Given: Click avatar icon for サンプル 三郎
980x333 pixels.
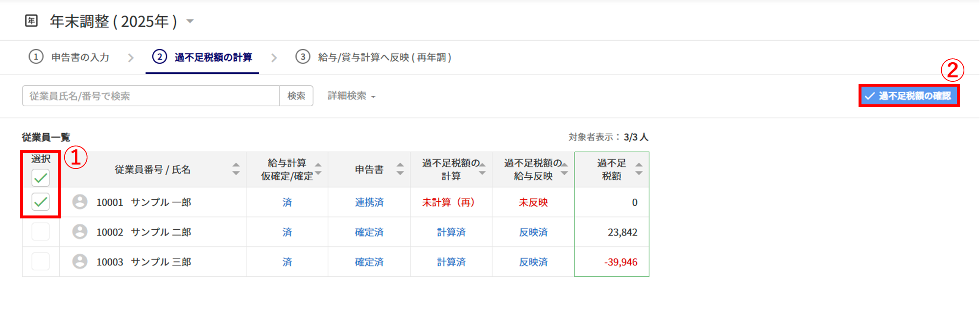Looking at the screenshot, I should (x=80, y=262).
